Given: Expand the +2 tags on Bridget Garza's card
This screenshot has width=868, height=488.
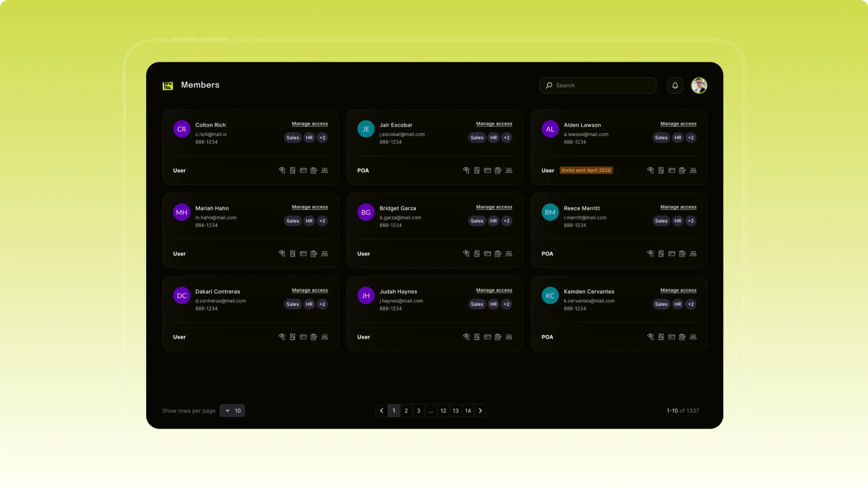Looking at the screenshot, I should [x=506, y=221].
